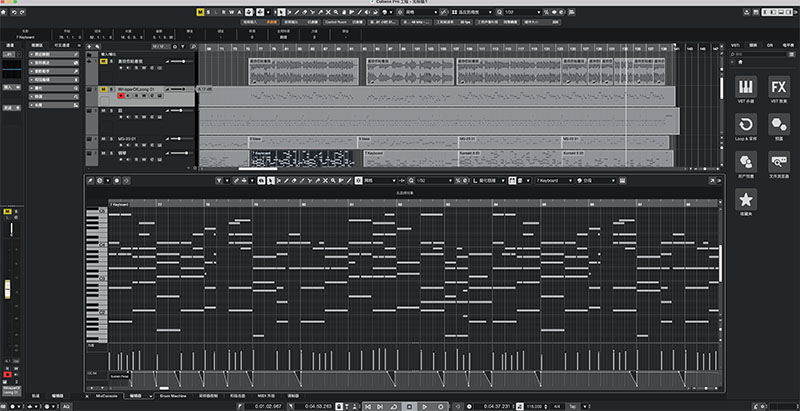The width and height of the screenshot is (800, 411).
Task: Disable record enable on WhisperOfLoong 01 track
Action: point(121,96)
